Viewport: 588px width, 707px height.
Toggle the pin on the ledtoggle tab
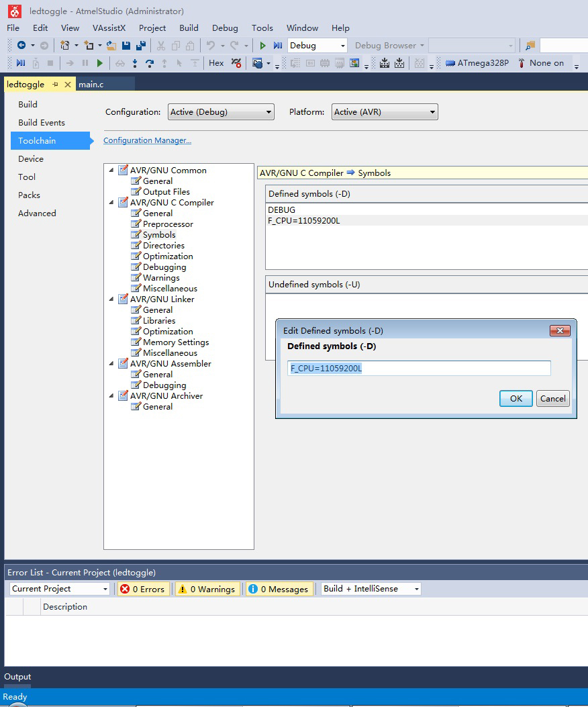56,85
